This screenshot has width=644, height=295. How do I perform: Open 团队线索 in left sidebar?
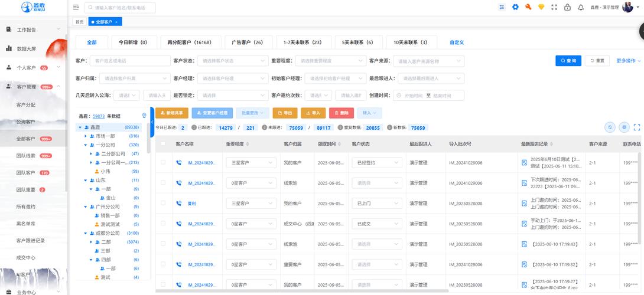(x=25, y=156)
